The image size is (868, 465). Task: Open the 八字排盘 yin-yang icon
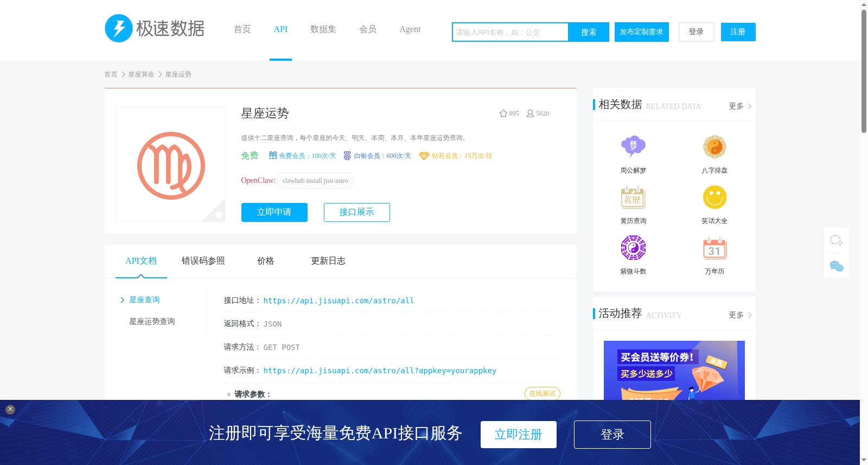tap(714, 146)
